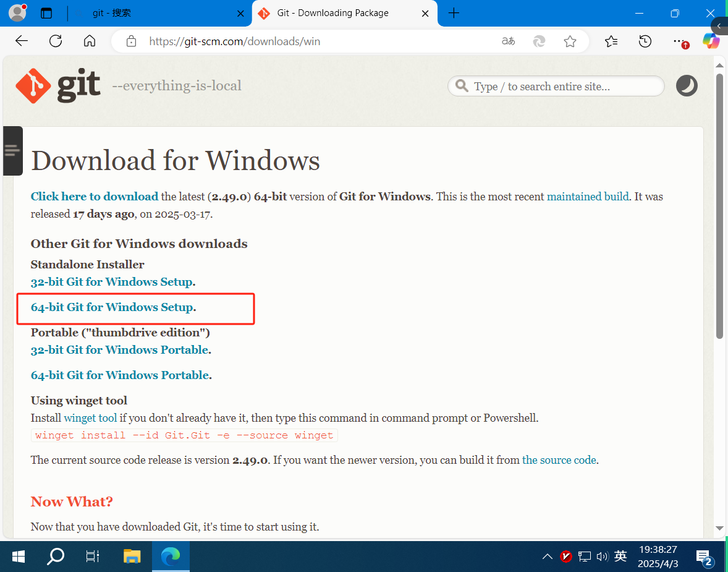Download 32-bit Git for Windows Setup
728x572 pixels.
point(112,282)
